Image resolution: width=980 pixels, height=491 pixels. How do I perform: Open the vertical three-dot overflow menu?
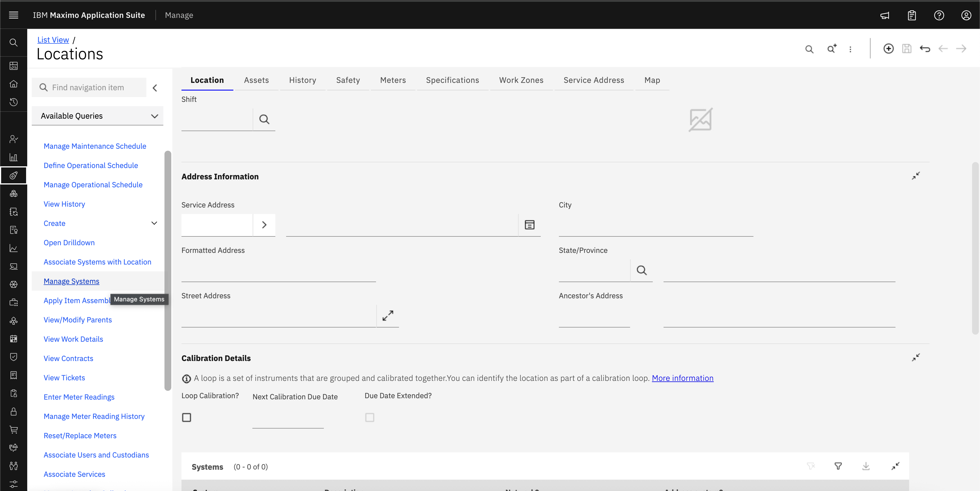click(x=850, y=49)
